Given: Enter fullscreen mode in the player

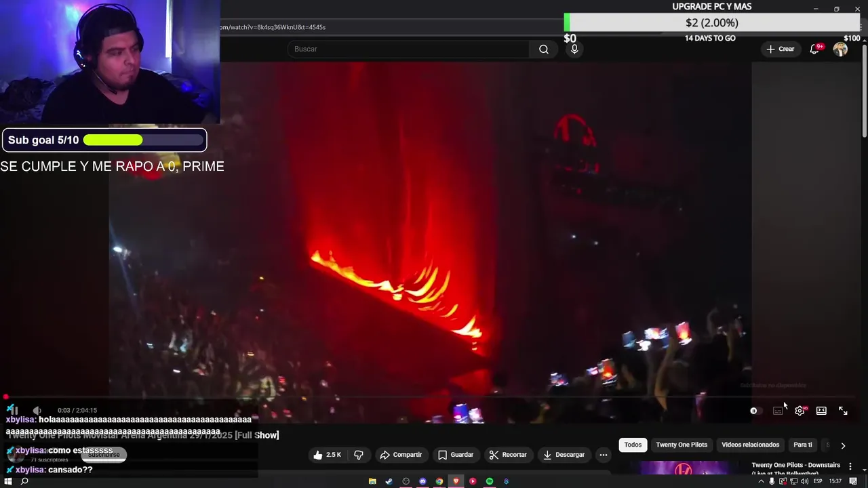Looking at the screenshot, I should pyautogui.click(x=843, y=411).
